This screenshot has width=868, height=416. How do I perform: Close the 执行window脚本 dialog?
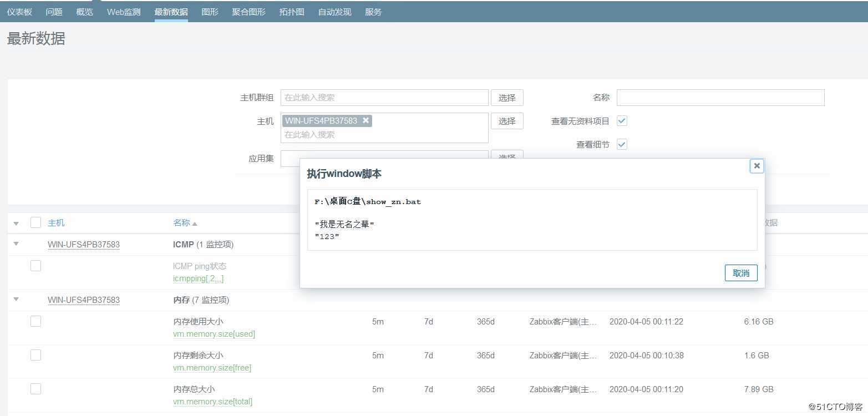coord(757,166)
